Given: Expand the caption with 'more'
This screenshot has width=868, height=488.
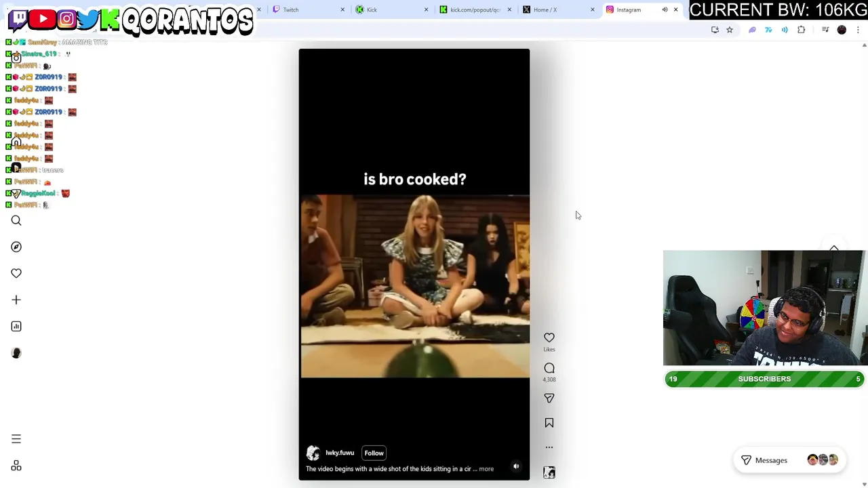Looking at the screenshot, I should [x=486, y=469].
